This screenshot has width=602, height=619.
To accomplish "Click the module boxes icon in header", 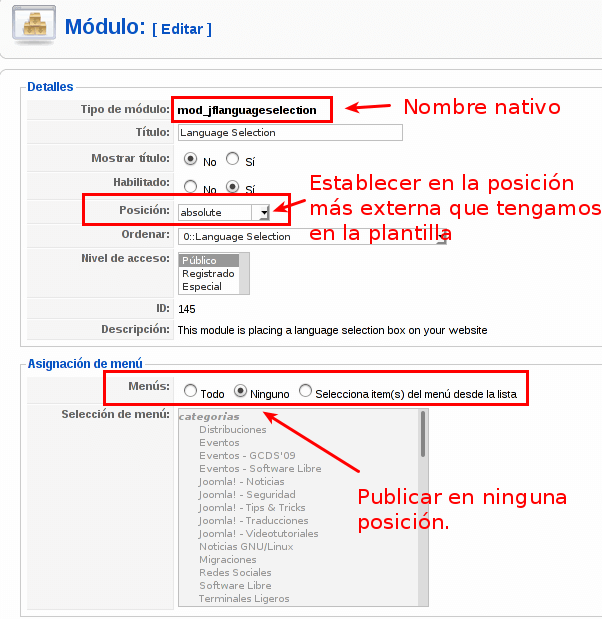I will (x=34, y=24).
